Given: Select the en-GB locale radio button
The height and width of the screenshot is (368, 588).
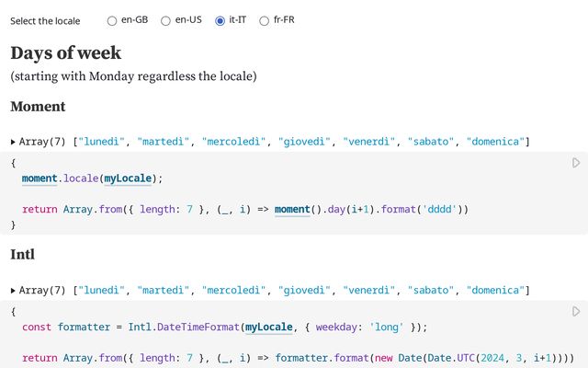Looking at the screenshot, I should pyautogui.click(x=112, y=20).
